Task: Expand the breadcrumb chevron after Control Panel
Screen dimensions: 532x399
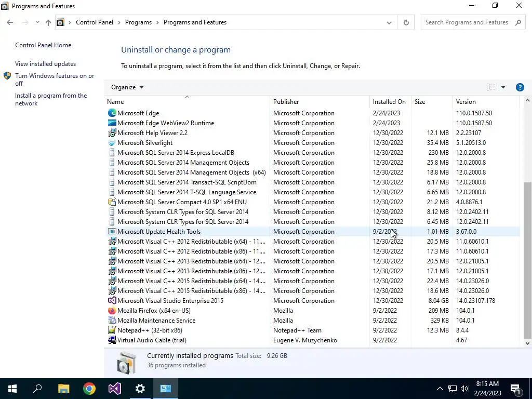Action: 119,22
